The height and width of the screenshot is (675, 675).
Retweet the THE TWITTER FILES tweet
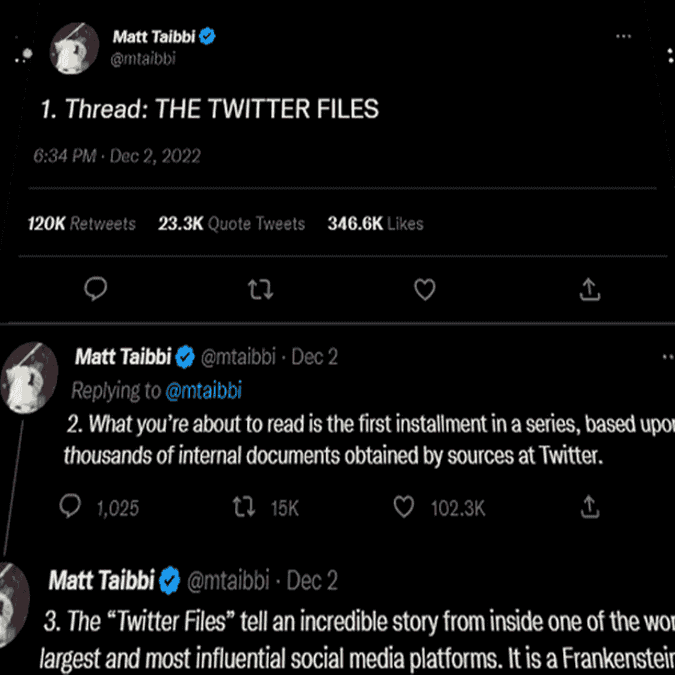coord(260,289)
